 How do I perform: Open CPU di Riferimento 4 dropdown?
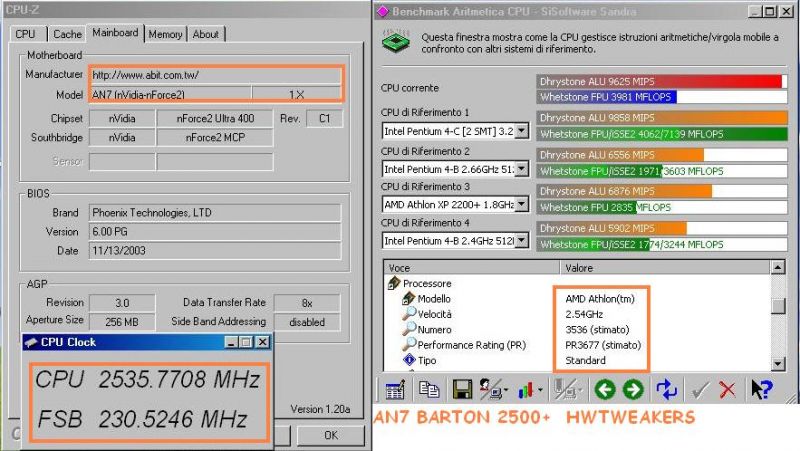pos(521,240)
